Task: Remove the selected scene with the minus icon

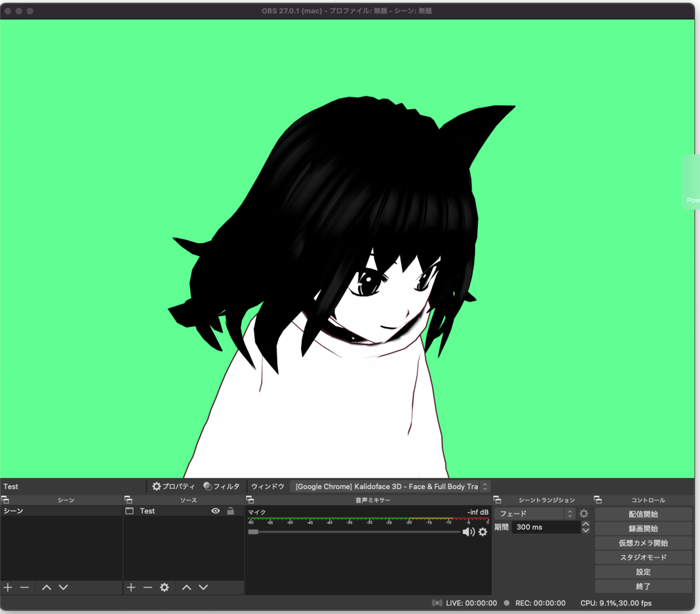Action: pos(24,587)
